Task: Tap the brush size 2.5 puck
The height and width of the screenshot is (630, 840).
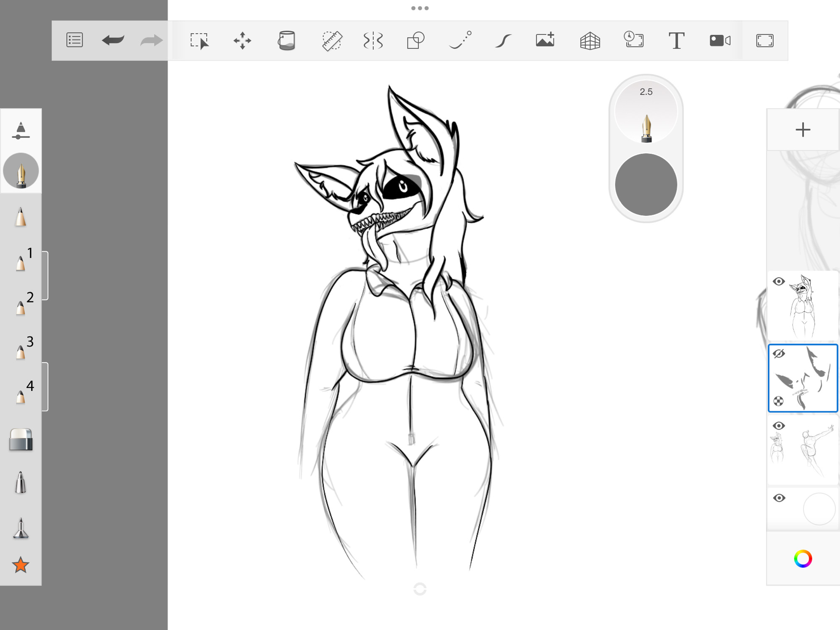Action: tap(646, 112)
